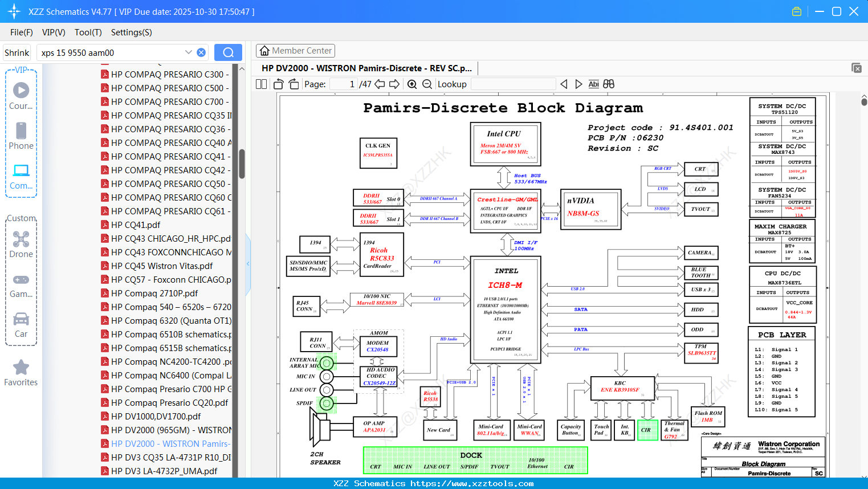Zoom in on the schematic
The height and width of the screenshot is (489, 868).
[x=412, y=84]
